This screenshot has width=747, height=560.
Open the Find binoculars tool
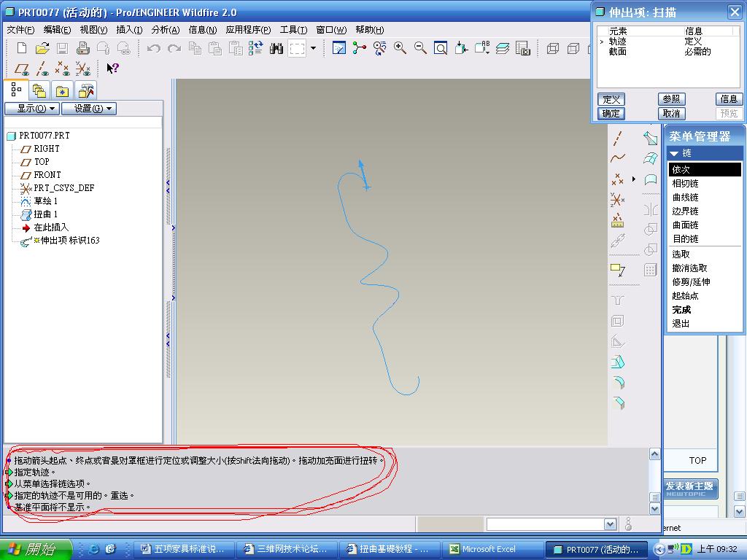pos(276,48)
